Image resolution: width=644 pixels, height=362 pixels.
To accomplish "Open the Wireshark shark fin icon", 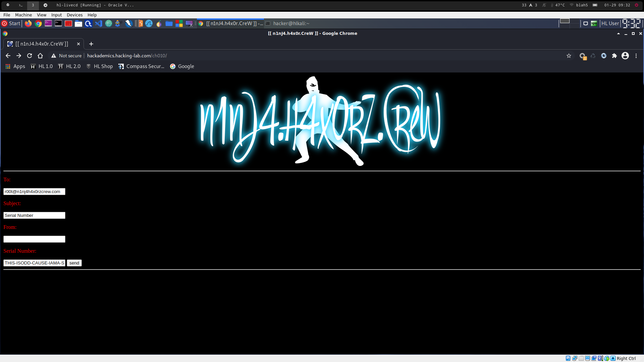I will pyautogui.click(x=149, y=23).
